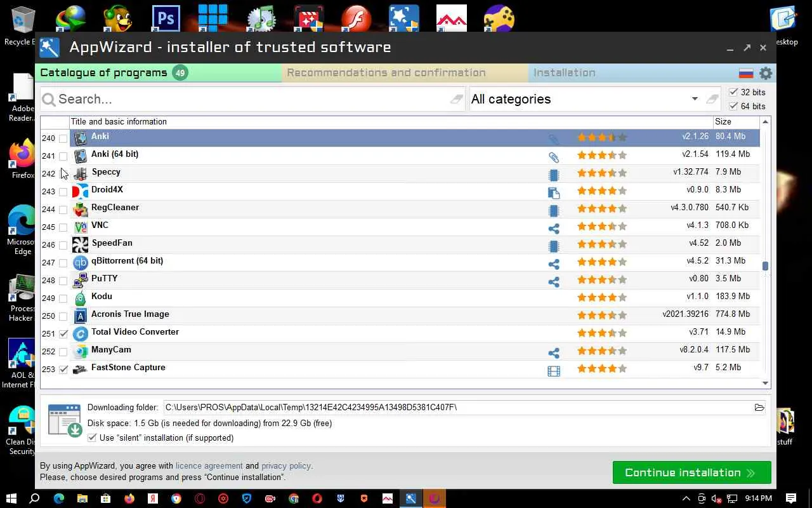
Task: Click the SpeedFan fan icon
Action: coord(80,244)
